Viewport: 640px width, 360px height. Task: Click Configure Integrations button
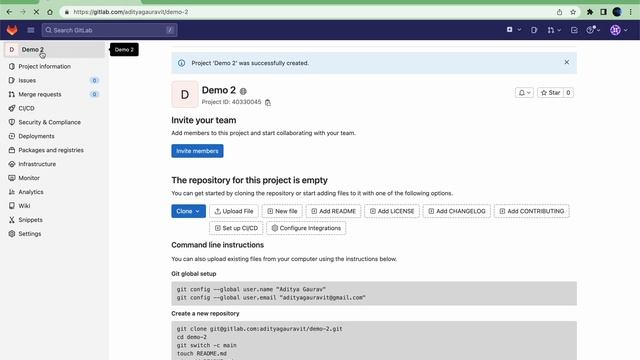(x=306, y=228)
